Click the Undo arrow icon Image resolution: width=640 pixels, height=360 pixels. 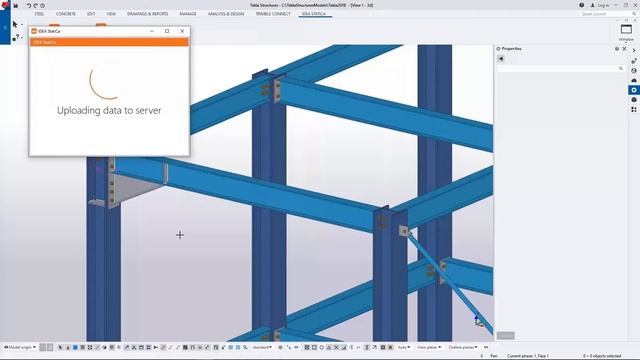point(29,6)
